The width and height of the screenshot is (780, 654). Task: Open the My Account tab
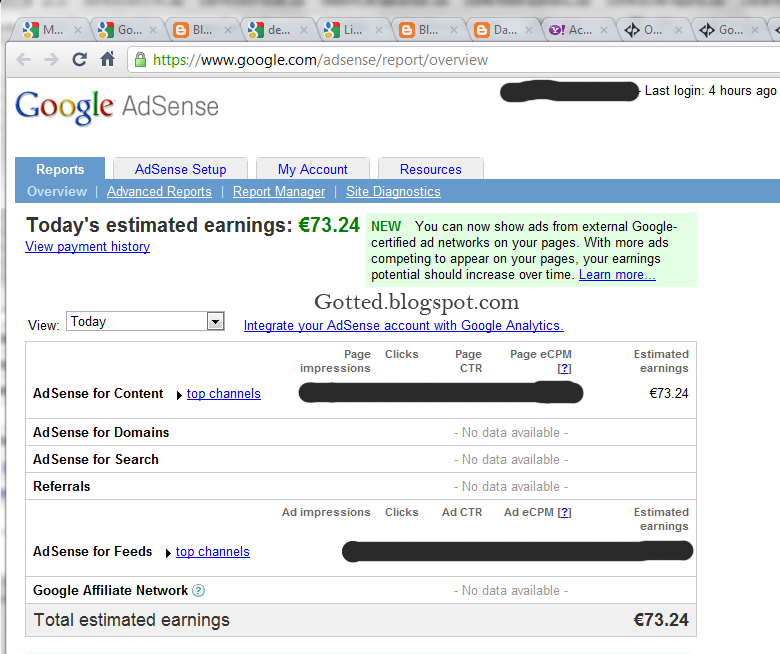[312, 169]
